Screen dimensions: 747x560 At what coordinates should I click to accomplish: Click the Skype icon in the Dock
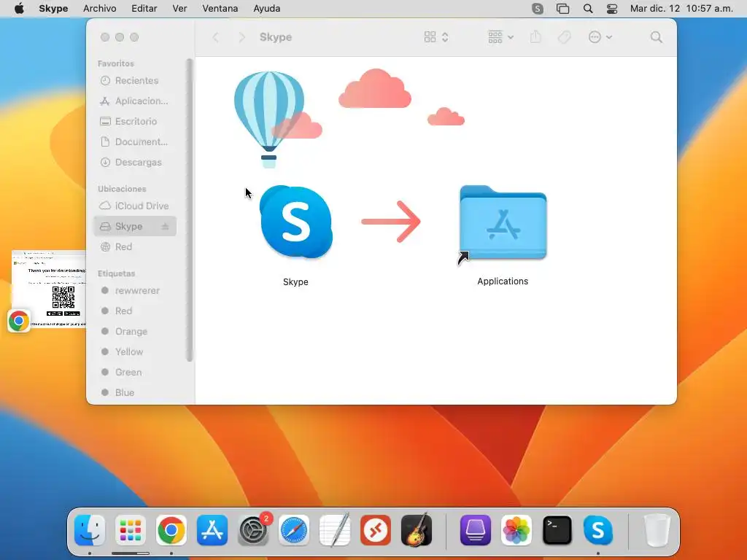pos(598,530)
